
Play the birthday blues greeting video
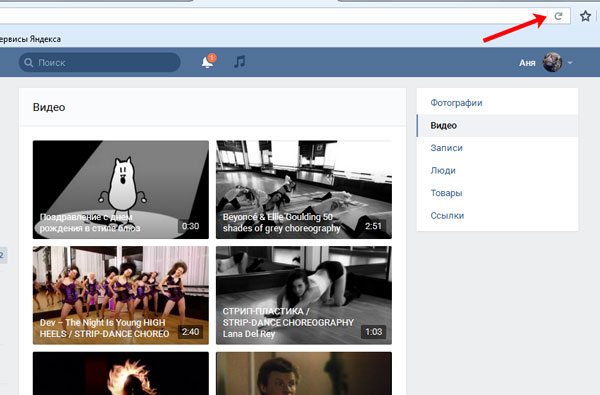[121, 189]
